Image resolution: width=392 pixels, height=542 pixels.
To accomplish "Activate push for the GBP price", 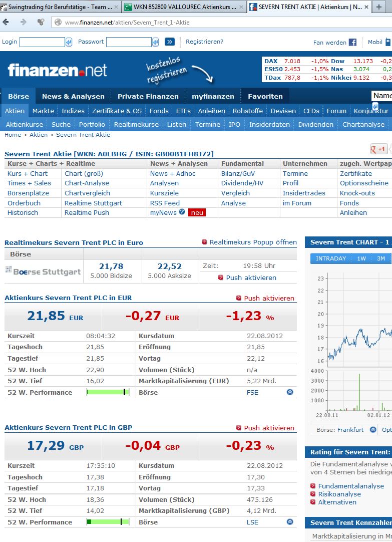I will 265,428.
